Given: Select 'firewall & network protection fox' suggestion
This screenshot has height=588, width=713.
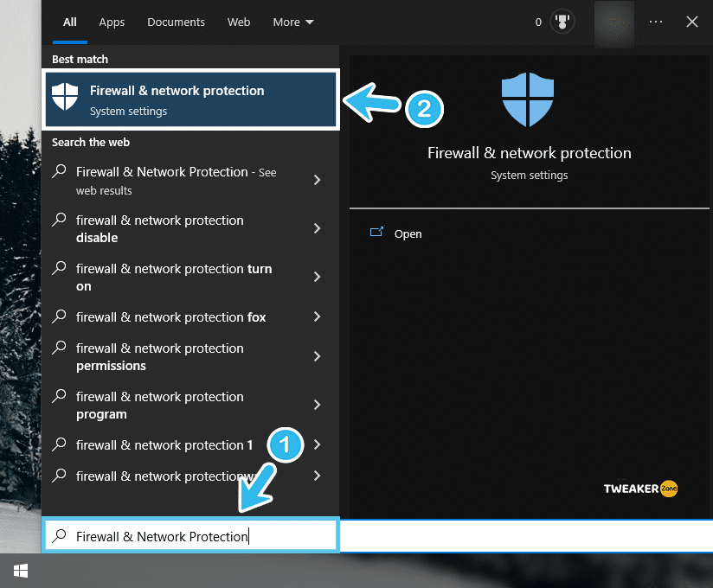Looking at the screenshot, I should tap(170, 317).
